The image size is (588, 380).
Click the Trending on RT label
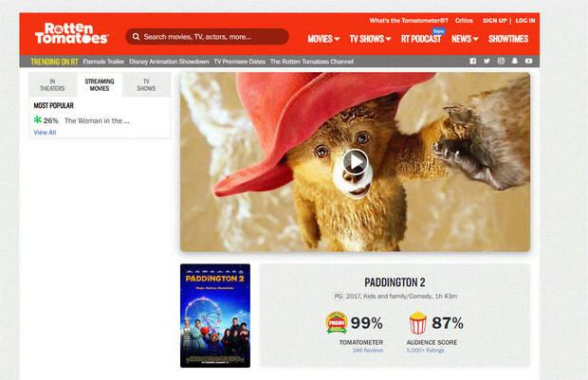54,62
